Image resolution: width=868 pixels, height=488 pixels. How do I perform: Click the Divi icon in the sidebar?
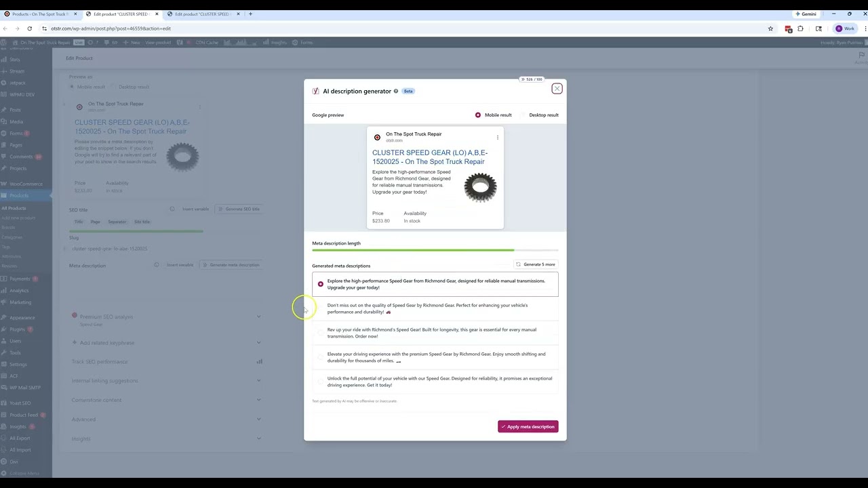pos(4,462)
